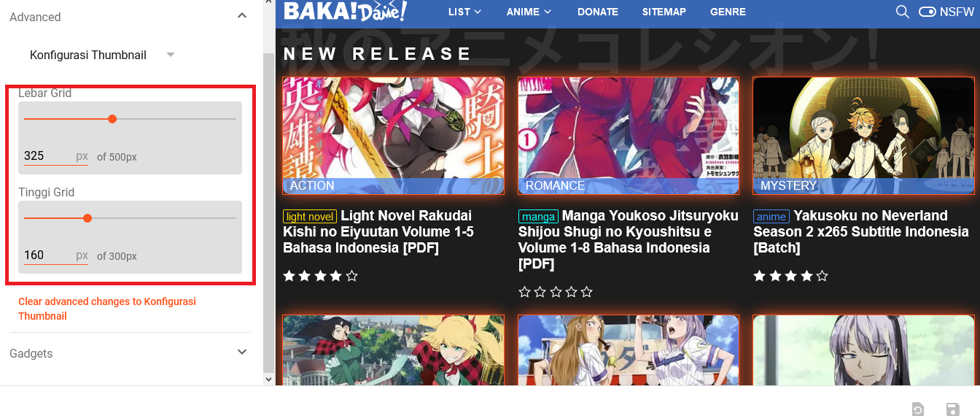Open the Yakusoku no Neverland thumbnail

[863, 136]
